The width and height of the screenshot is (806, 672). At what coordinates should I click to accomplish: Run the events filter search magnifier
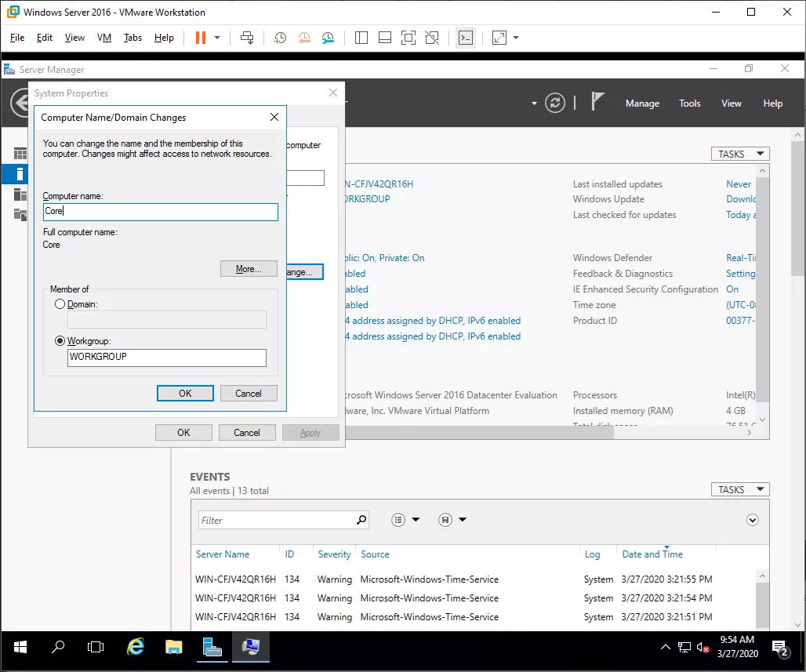click(362, 520)
